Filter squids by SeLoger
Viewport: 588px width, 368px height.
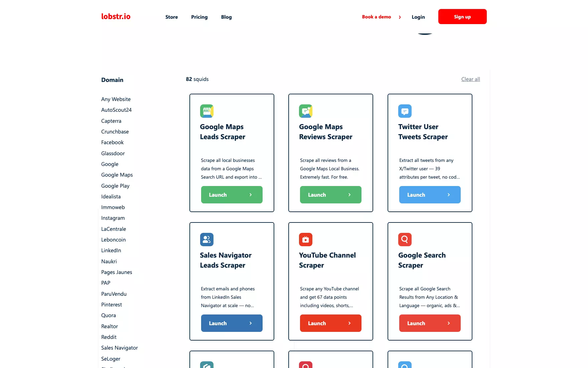(x=111, y=359)
